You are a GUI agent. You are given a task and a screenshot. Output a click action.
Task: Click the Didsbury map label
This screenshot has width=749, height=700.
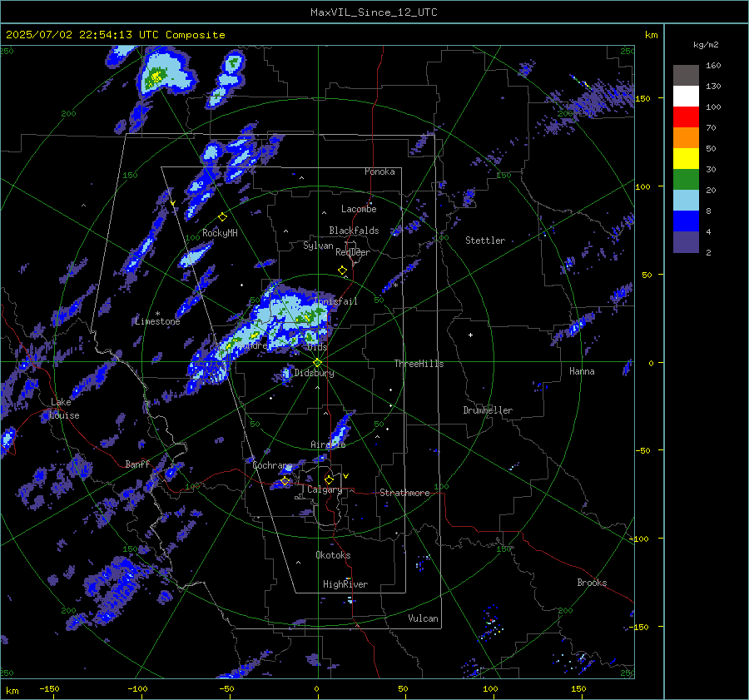point(314,373)
